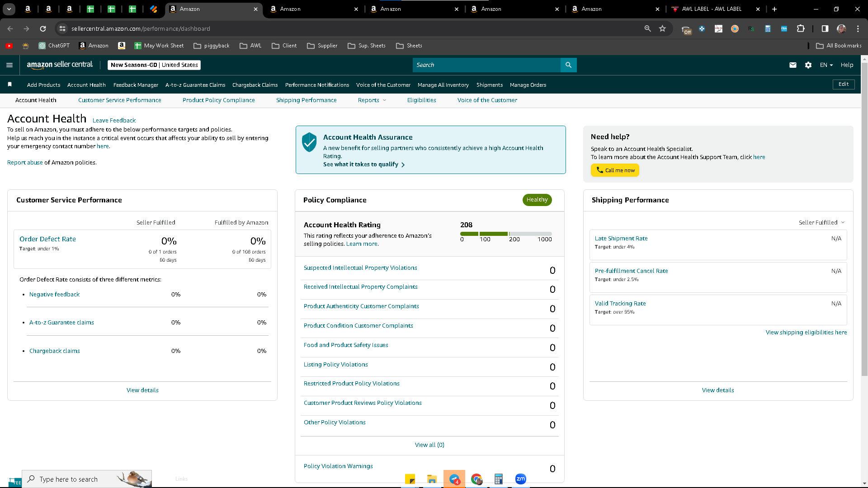
Task: Open a new browser tab
Action: point(774,9)
